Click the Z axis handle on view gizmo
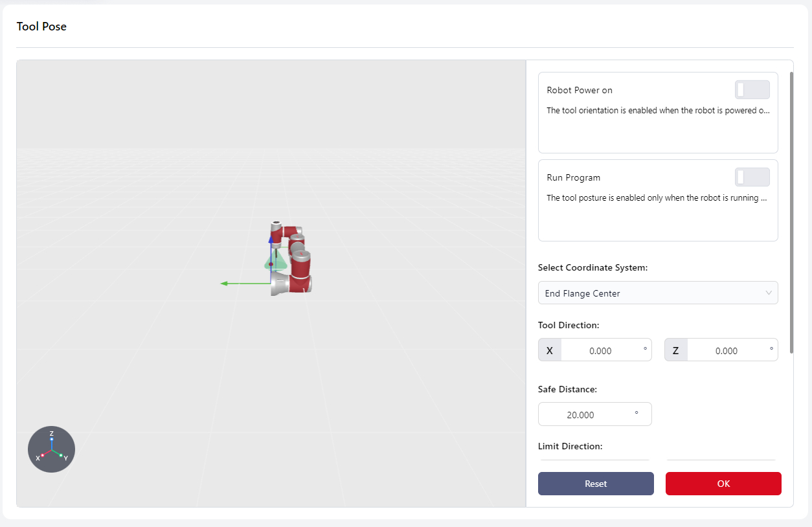Screen dimensions: 812x527 52,438
